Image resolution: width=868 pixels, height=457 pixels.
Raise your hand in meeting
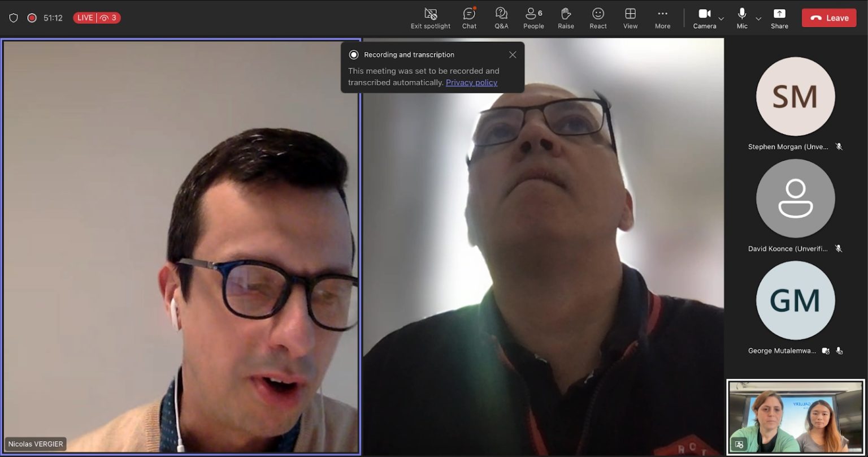tap(566, 18)
